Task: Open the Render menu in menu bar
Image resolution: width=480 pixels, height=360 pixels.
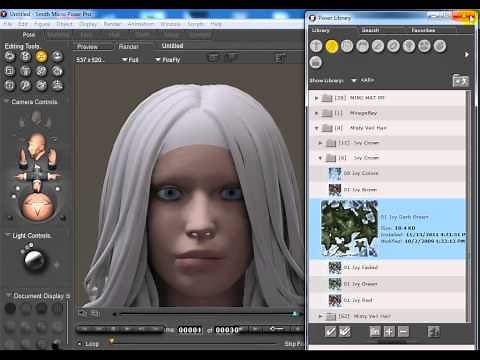Action: (112, 24)
